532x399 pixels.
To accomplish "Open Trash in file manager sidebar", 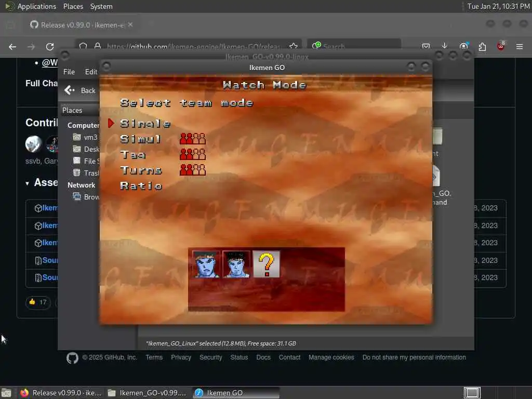I will (x=86, y=172).
